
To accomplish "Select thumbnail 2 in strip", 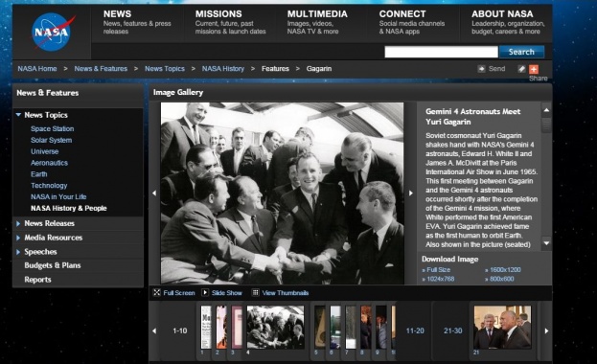I will (220, 328).
